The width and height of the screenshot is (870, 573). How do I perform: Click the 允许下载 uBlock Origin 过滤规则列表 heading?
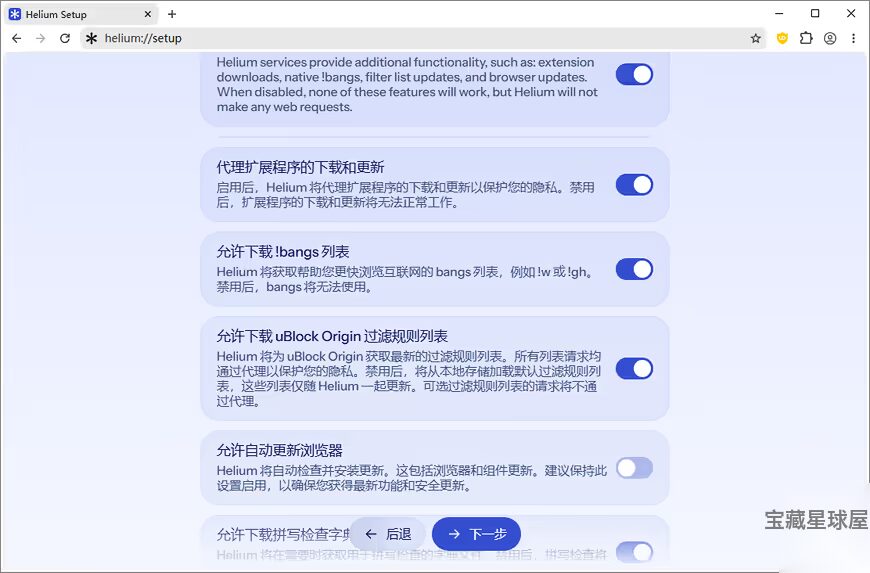coord(332,336)
